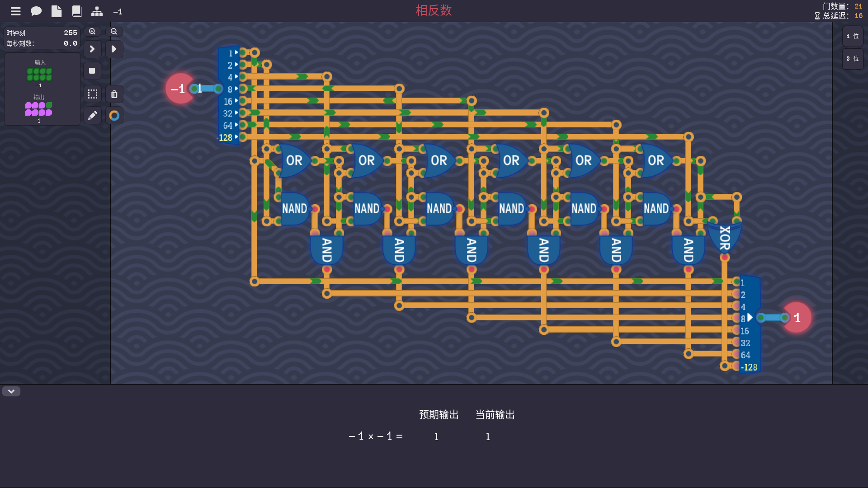The image size is (868, 488).
Task: Click the document file icon
Action: [57, 11]
